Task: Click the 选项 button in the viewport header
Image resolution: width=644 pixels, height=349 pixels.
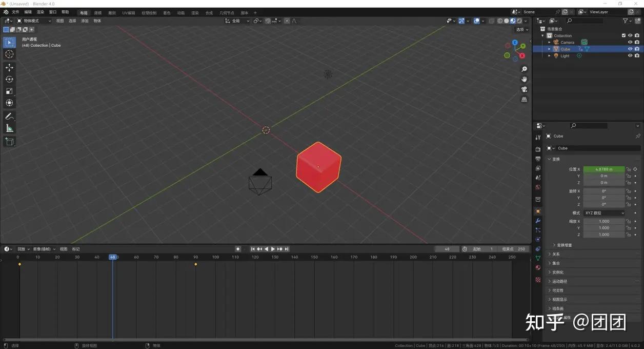Action: (x=522, y=29)
